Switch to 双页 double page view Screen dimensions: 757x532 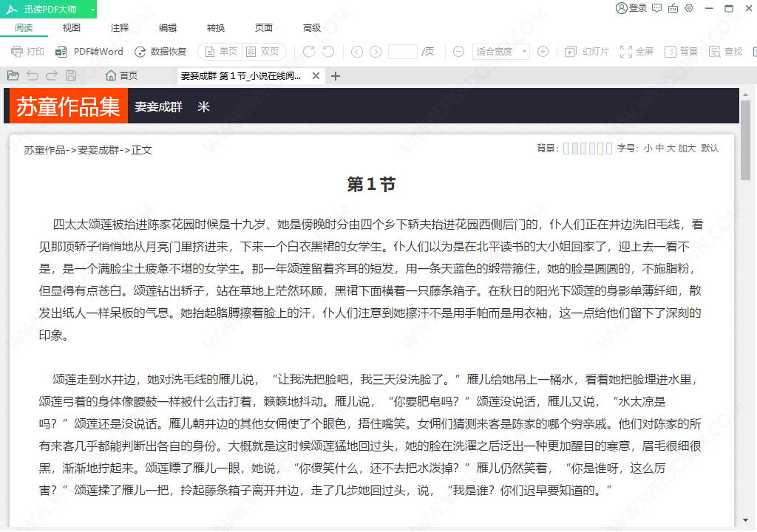tap(262, 52)
